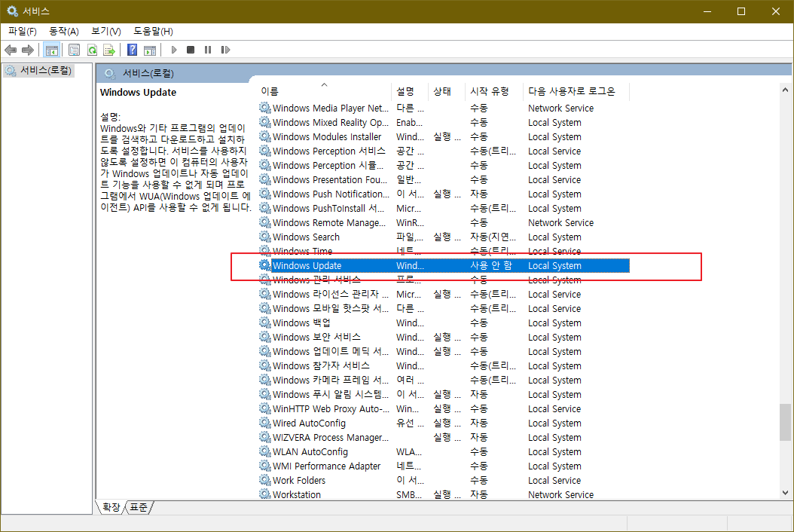
Task: Stop the service with the stop icon
Action: click(191, 50)
